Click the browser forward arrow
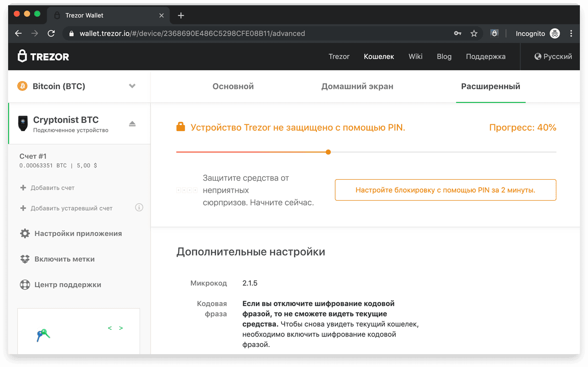 pos(34,33)
